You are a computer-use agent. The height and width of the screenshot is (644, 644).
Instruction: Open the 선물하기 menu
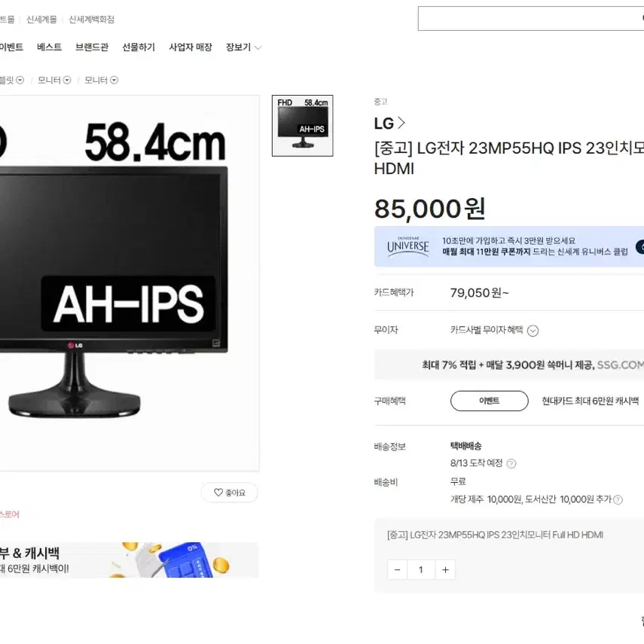click(139, 47)
